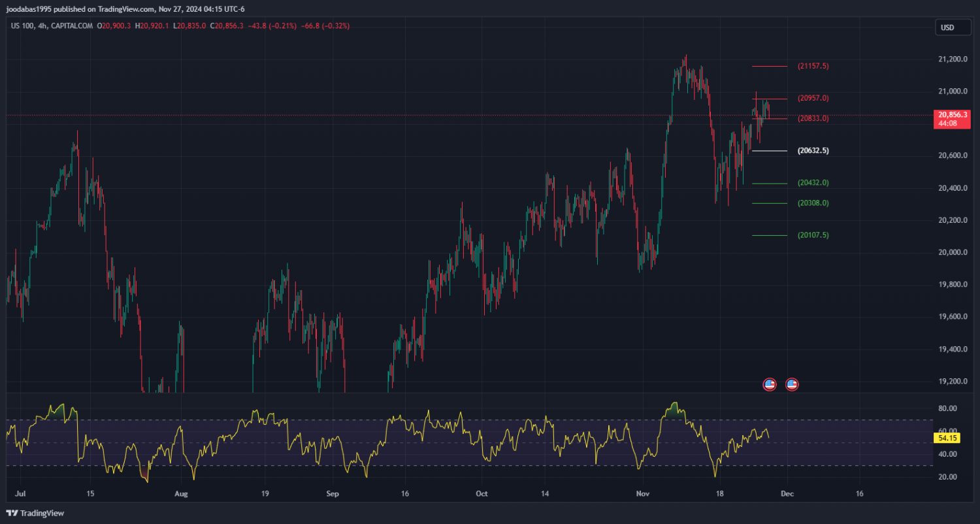Click the 19 date label on the time axis
Viewport: 980px width, 524px height.
(265, 494)
